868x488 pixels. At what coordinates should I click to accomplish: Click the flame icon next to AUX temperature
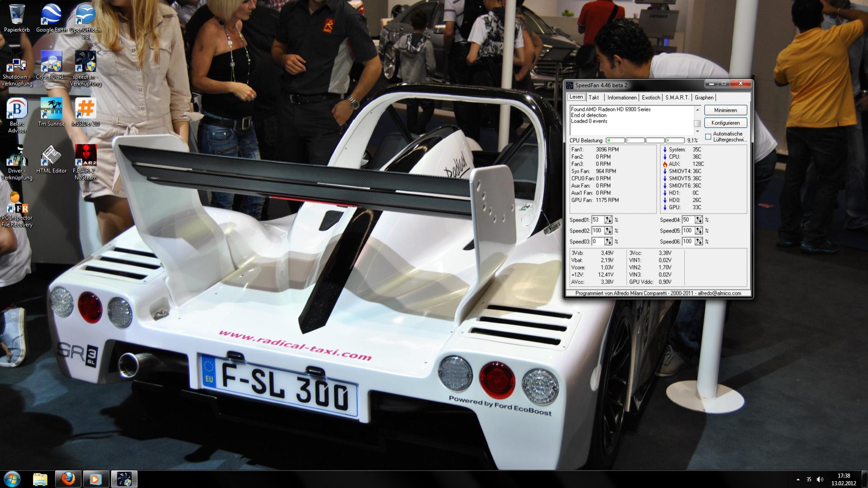click(x=665, y=164)
